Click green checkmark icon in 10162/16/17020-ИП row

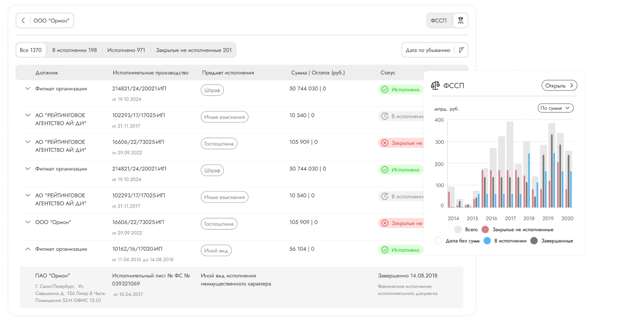(385, 250)
